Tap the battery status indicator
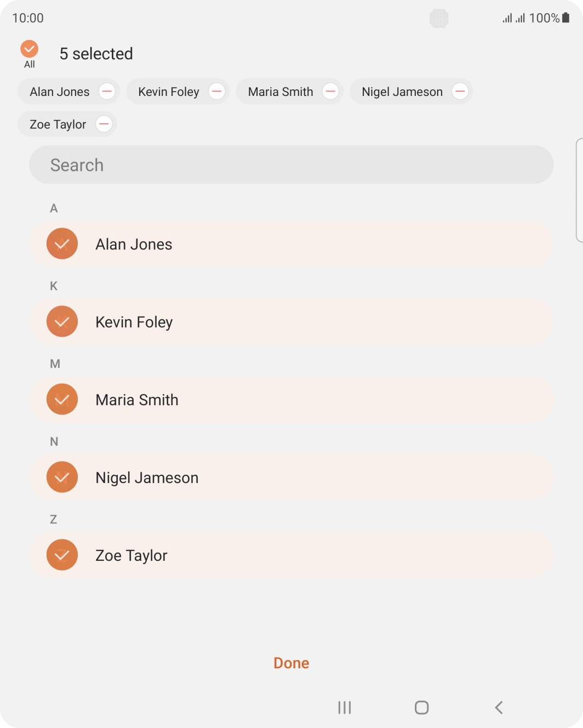 coord(565,18)
